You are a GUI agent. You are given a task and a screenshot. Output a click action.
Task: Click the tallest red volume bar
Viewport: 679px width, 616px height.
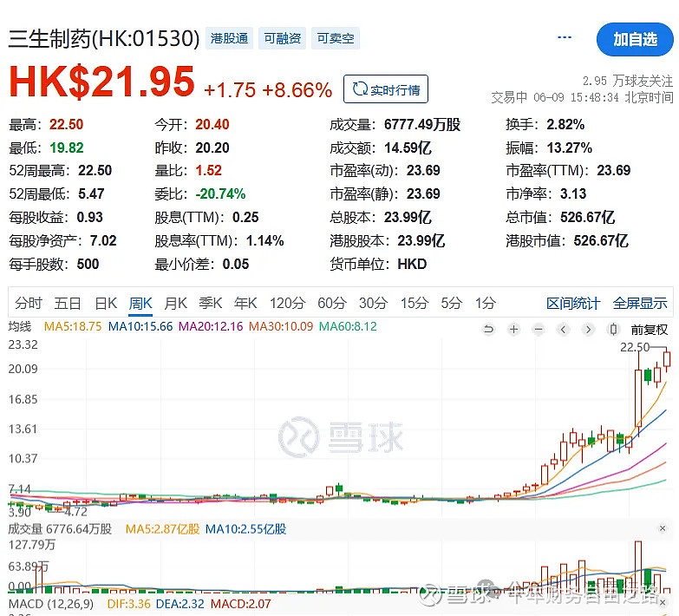click(638, 567)
